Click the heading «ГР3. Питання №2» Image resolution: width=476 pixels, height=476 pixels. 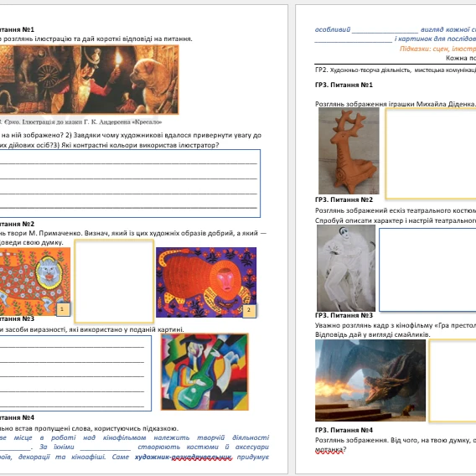[344, 199]
